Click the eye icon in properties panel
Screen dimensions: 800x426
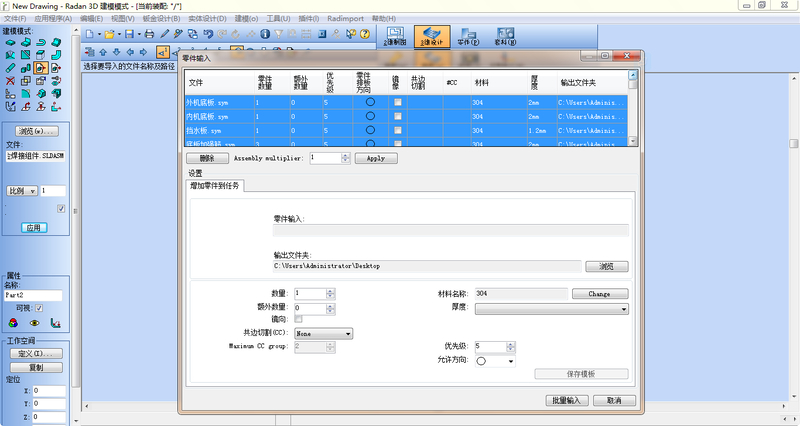[34, 323]
